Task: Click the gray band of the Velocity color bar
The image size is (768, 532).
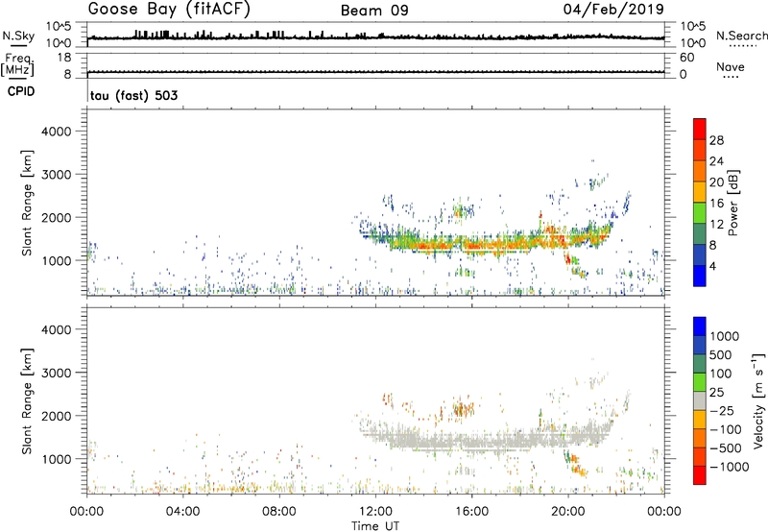Action: point(700,400)
